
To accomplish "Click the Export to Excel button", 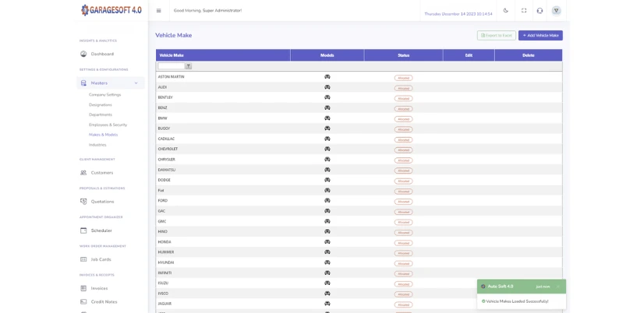I will [x=497, y=36].
